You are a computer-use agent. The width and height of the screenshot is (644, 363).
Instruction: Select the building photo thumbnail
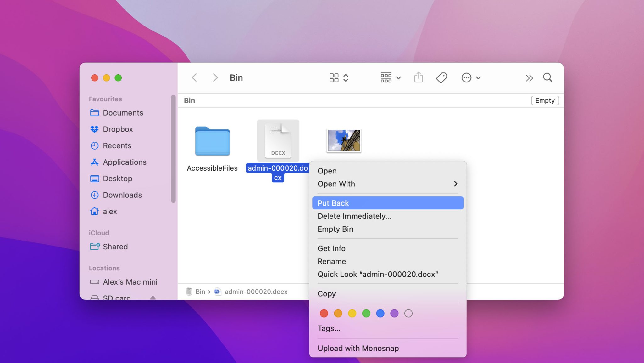tap(344, 140)
